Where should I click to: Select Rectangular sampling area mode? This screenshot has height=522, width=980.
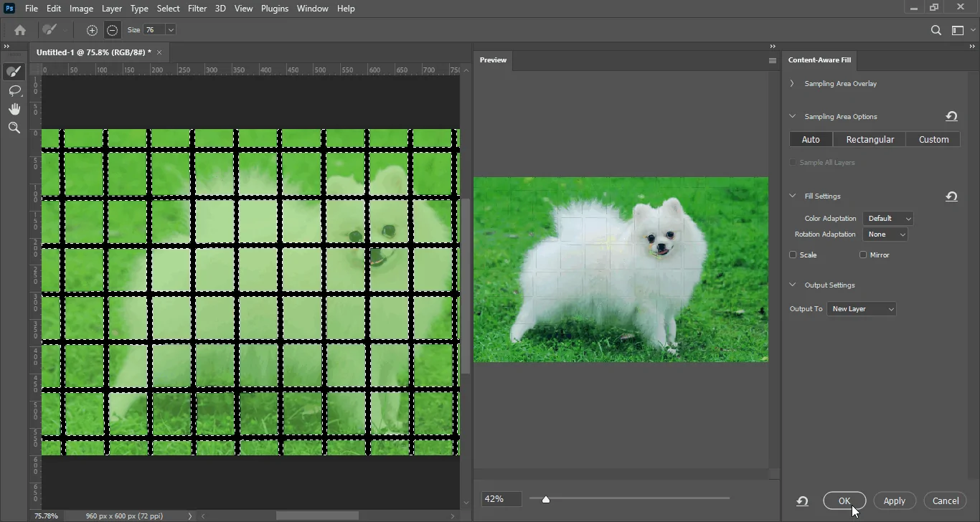click(870, 139)
